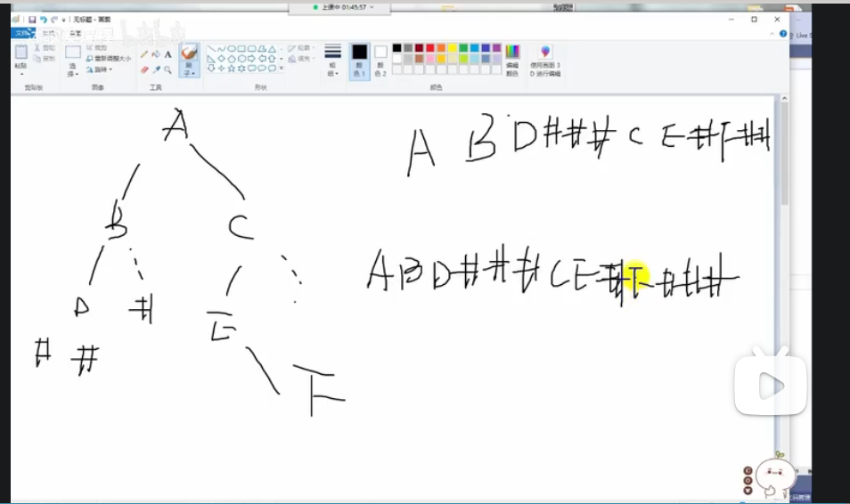Set Color 1 as the active color
Image resolution: width=850 pixels, height=504 pixels.
[359, 61]
